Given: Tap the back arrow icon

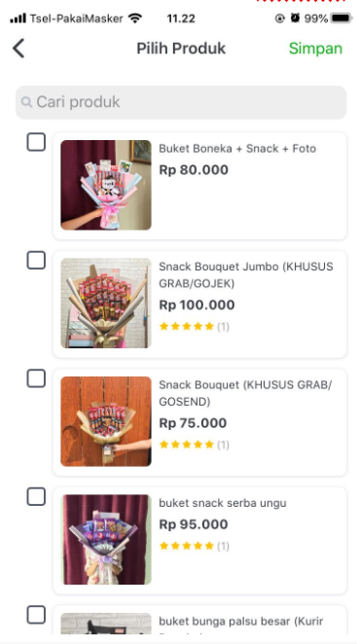Looking at the screenshot, I should [x=18, y=48].
